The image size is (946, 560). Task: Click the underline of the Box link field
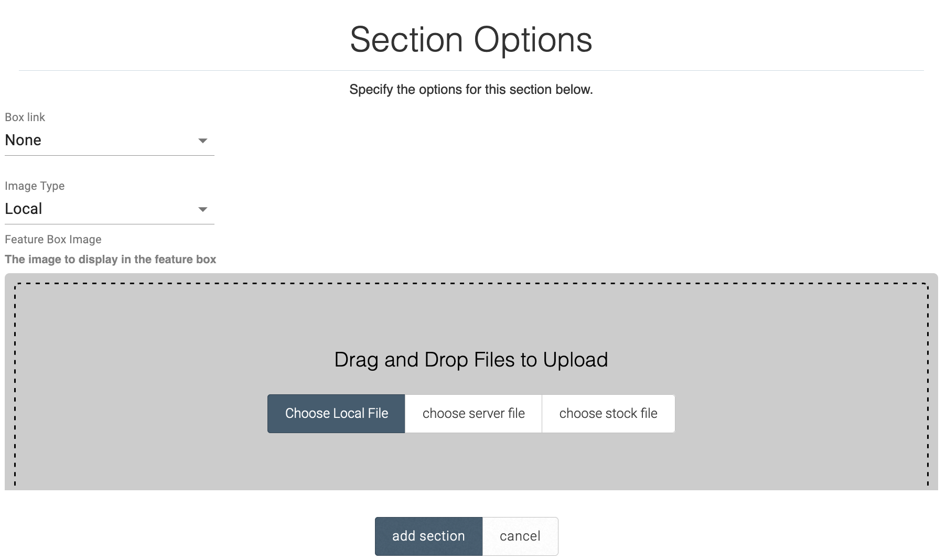pyautogui.click(x=109, y=155)
